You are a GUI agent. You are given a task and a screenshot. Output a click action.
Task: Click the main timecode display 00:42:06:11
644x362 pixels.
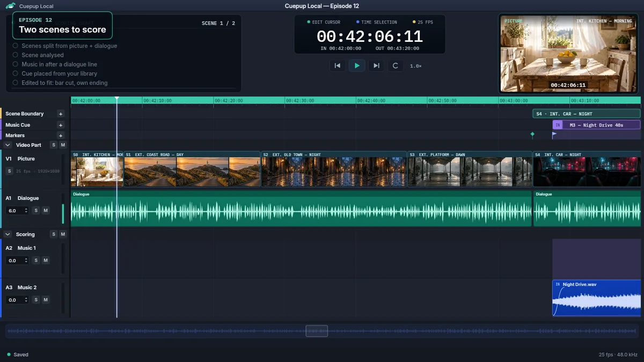[370, 36]
